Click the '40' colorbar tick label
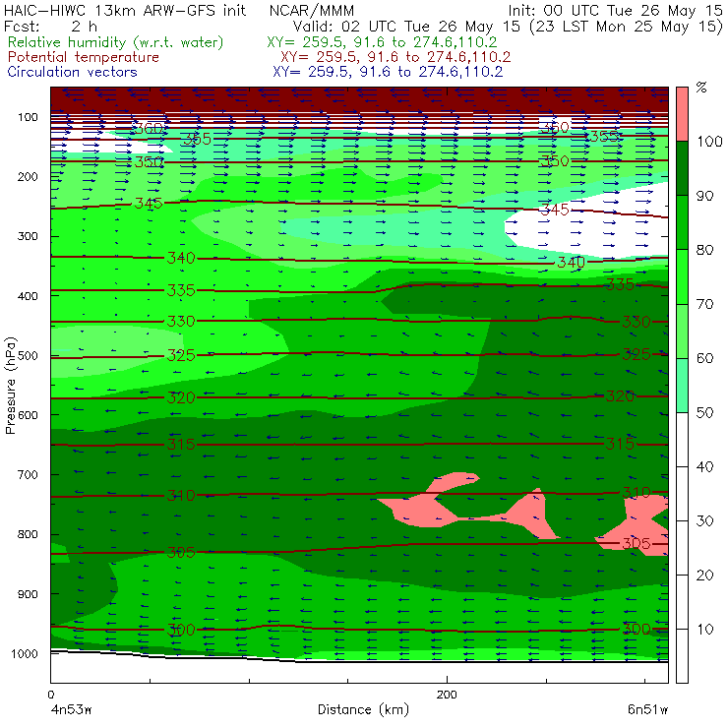The height and width of the screenshot is (728, 728). [704, 466]
